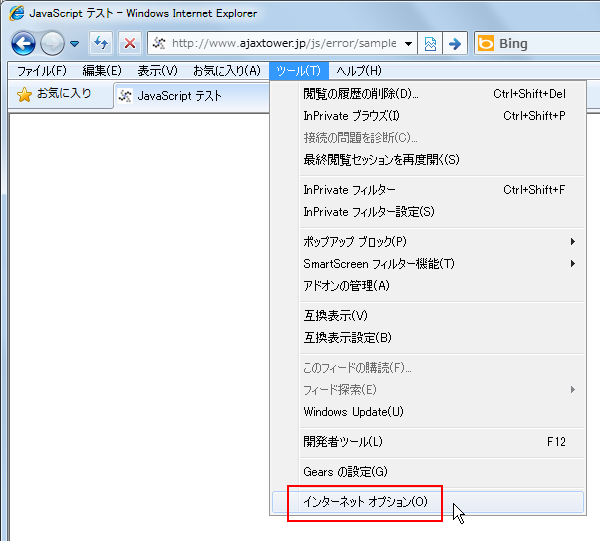Click the compatibility view broken-page icon
The width and height of the screenshot is (600, 541).
(430, 44)
